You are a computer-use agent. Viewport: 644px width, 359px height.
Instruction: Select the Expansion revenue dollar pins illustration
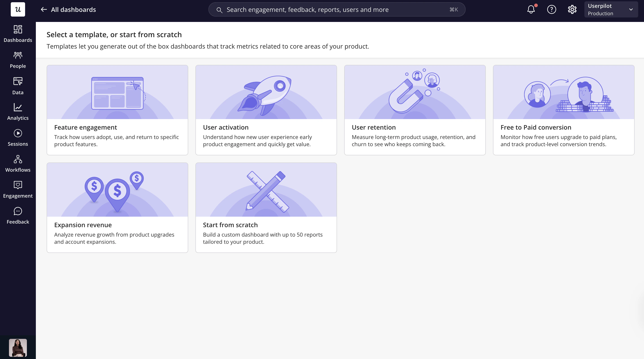click(x=117, y=190)
